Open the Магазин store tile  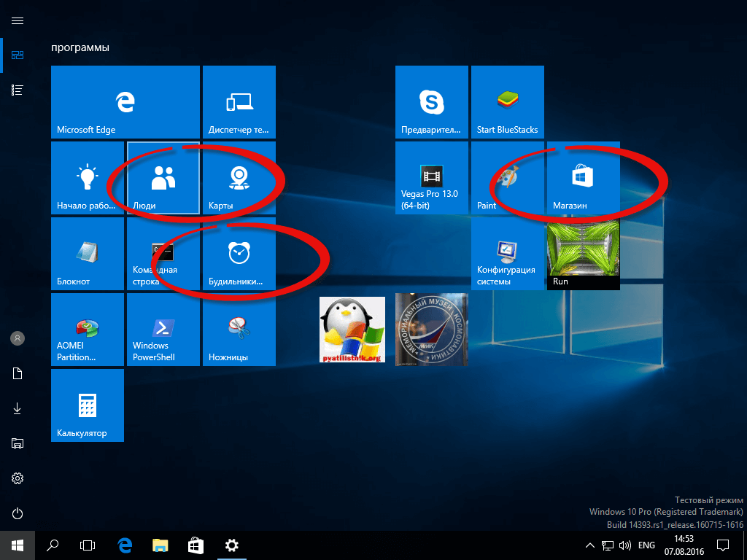pos(584,178)
